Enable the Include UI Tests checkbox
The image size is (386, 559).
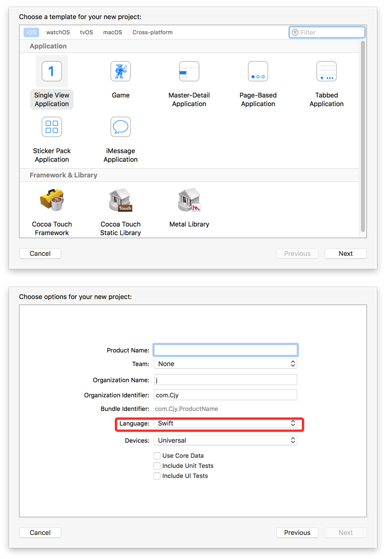(157, 476)
